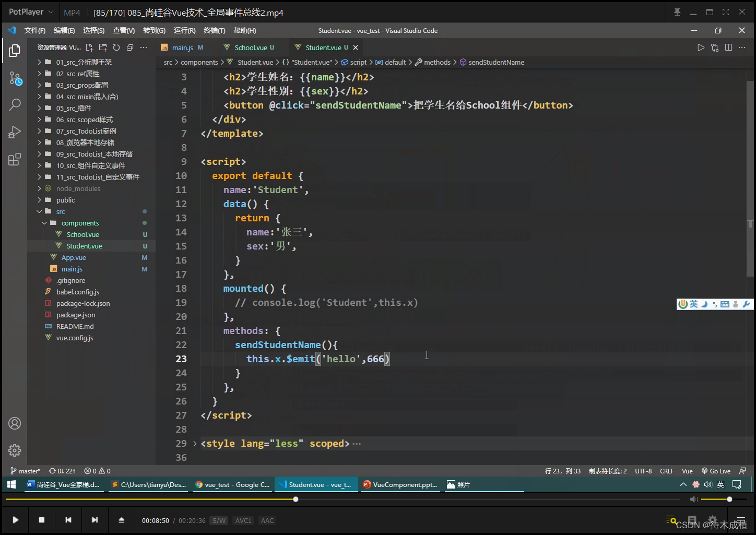Open the 编辑(E) menu
The width and height of the screenshot is (756, 535).
(x=64, y=31)
